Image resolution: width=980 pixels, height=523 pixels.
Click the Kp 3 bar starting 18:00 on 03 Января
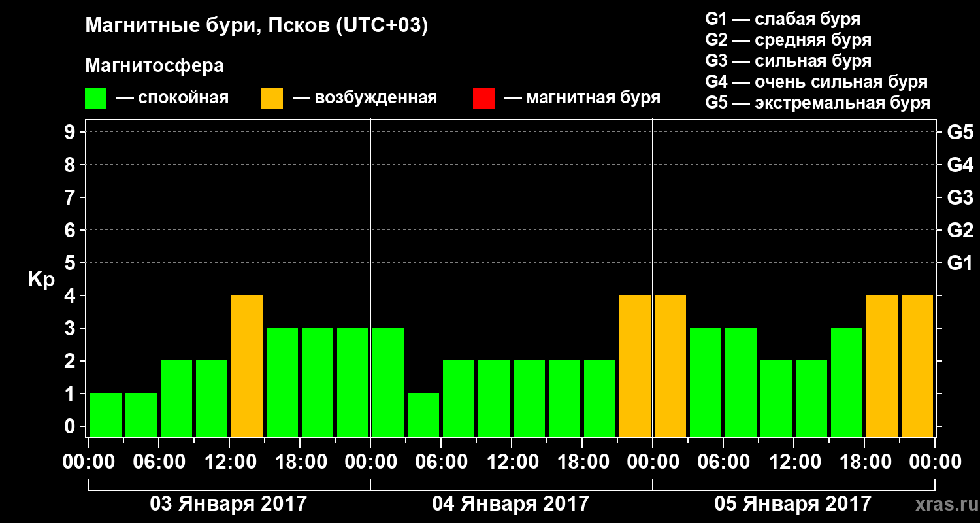click(x=318, y=382)
